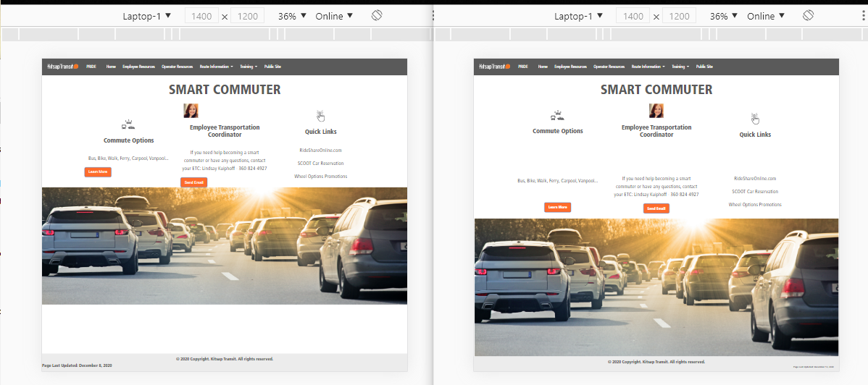Click the Commute Options vehicles icon in the right preview
The width and height of the screenshot is (868, 385).
558,115
